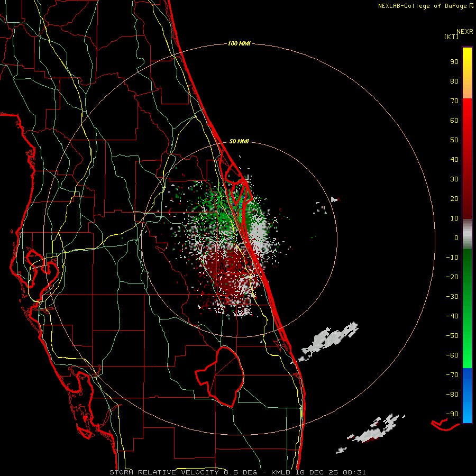Click the blue bottom segment of the color bar

467,396
